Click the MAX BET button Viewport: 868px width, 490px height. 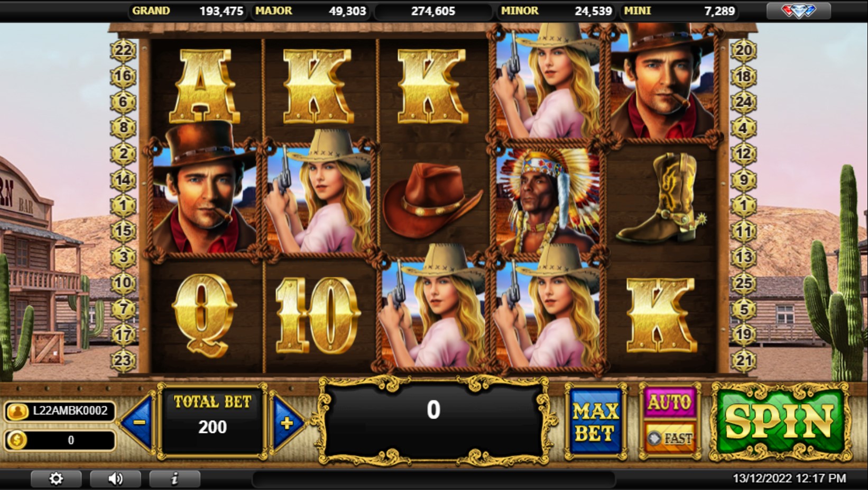pos(596,422)
